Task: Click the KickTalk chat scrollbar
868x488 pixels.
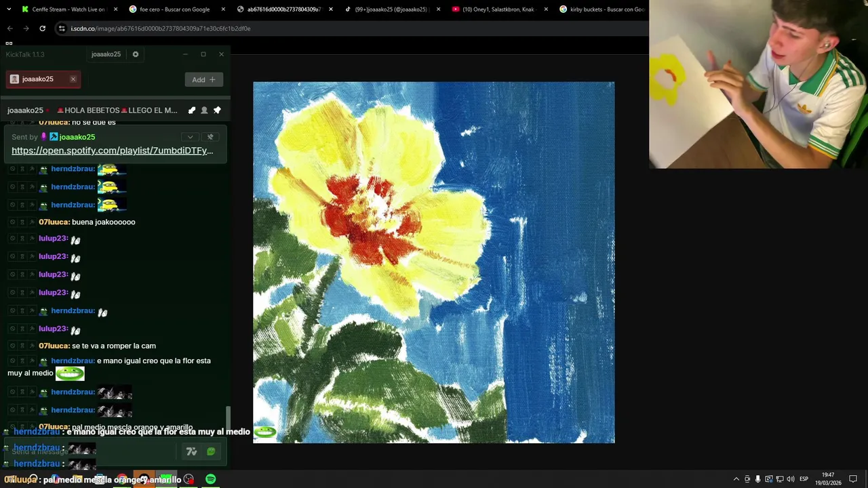Action: tap(228, 418)
